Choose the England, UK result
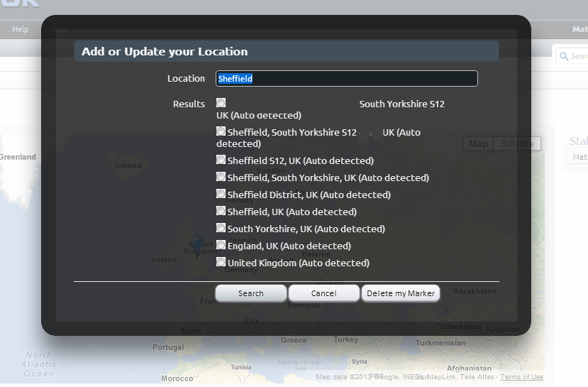The image size is (588, 387). tap(221, 245)
